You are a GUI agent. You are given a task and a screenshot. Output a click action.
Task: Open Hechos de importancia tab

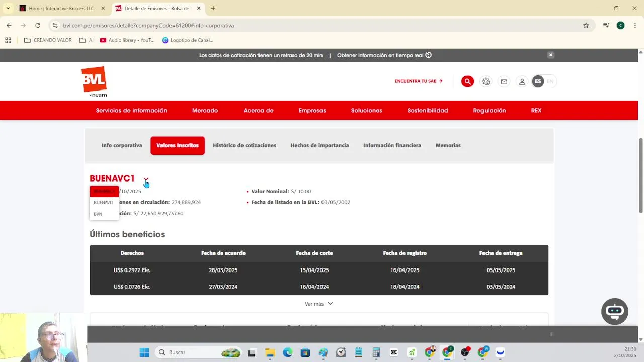tap(319, 145)
